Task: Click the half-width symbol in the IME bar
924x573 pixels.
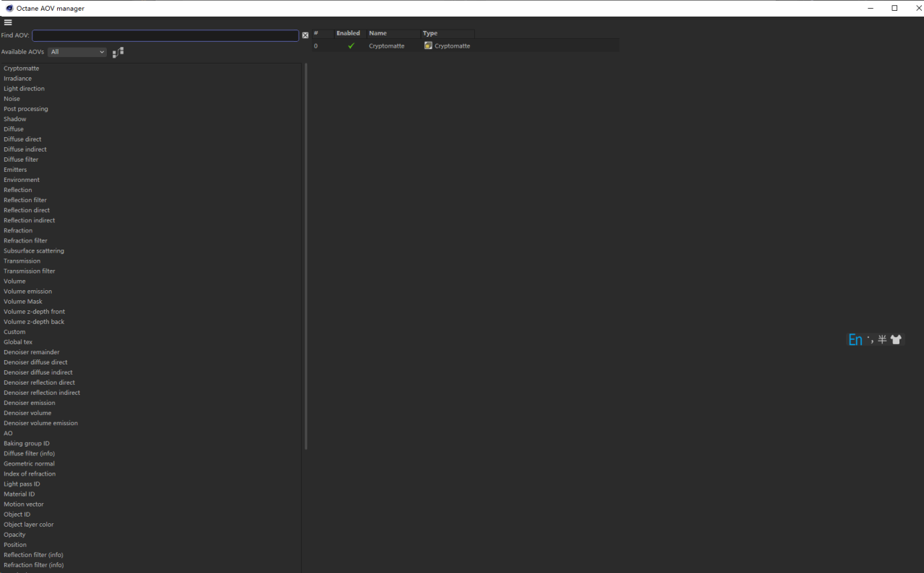Action: [x=882, y=340]
